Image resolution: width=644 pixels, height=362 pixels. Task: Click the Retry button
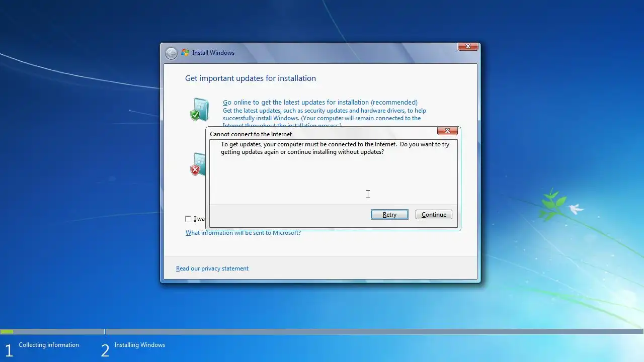(x=389, y=215)
